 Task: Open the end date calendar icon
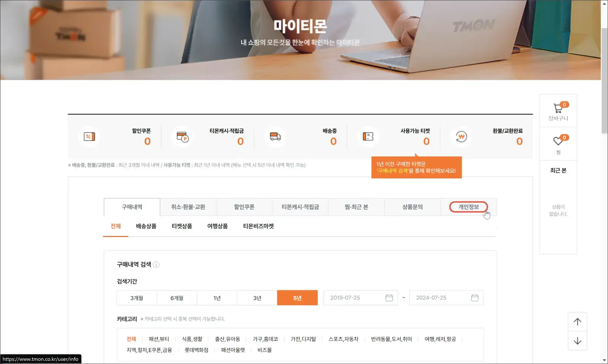point(475,298)
